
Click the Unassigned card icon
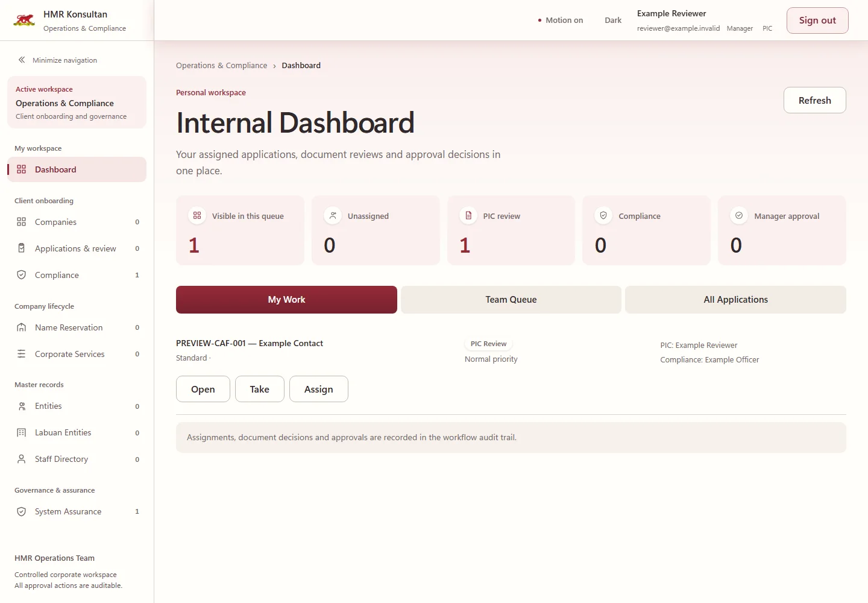point(333,215)
